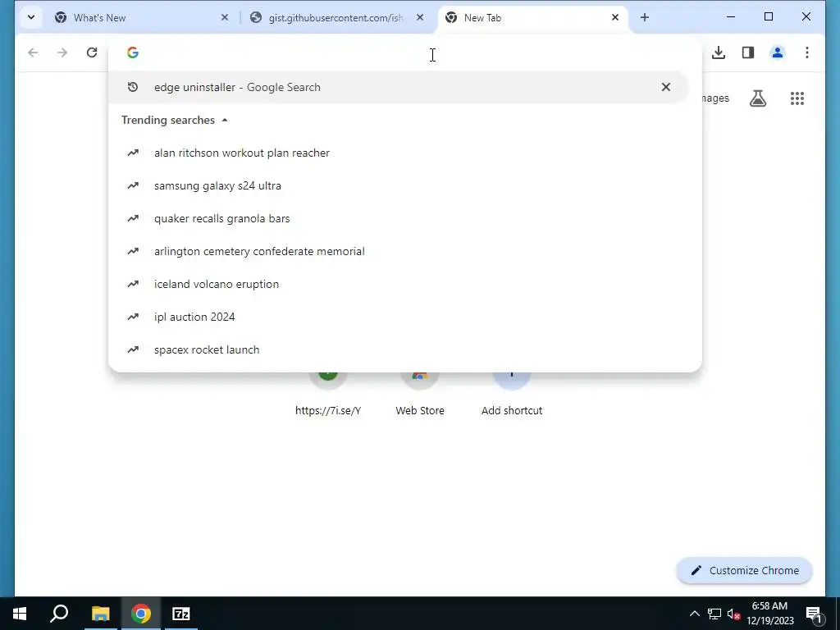Reload the page
Image resolution: width=840 pixels, height=630 pixels.
[92, 52]
